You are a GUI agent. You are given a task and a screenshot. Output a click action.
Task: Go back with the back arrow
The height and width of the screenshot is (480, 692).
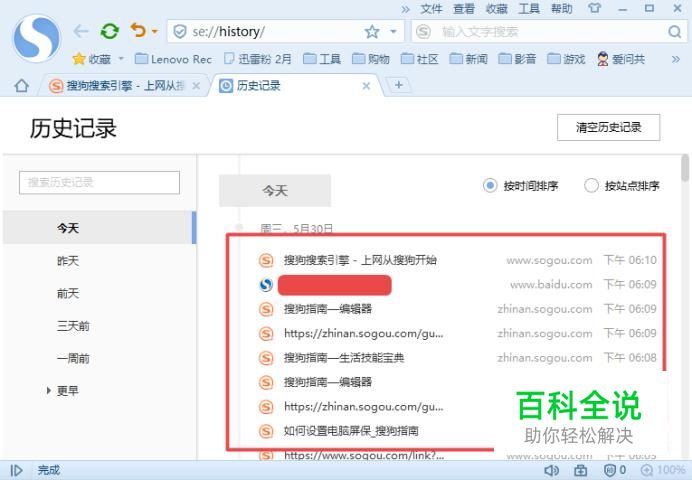click(x=81, y=31)
